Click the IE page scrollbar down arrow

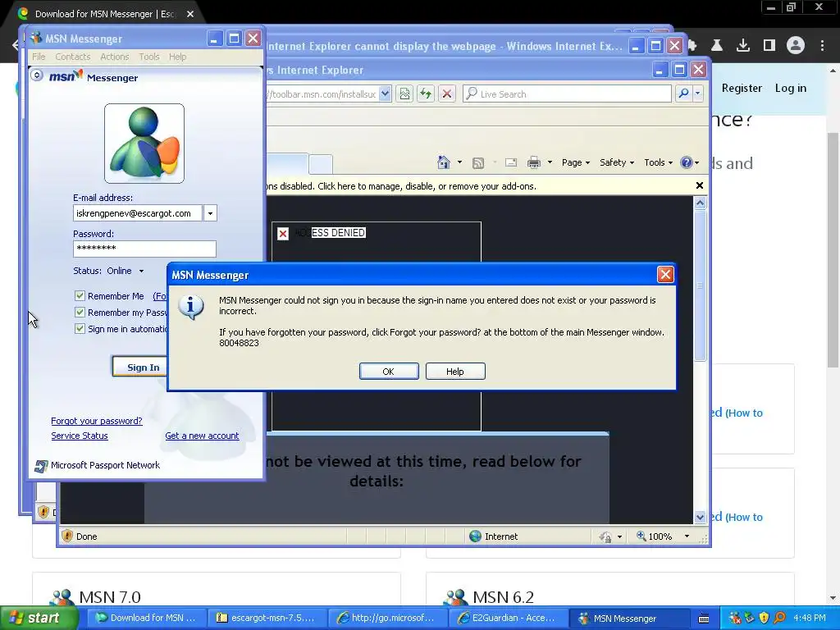700,517
